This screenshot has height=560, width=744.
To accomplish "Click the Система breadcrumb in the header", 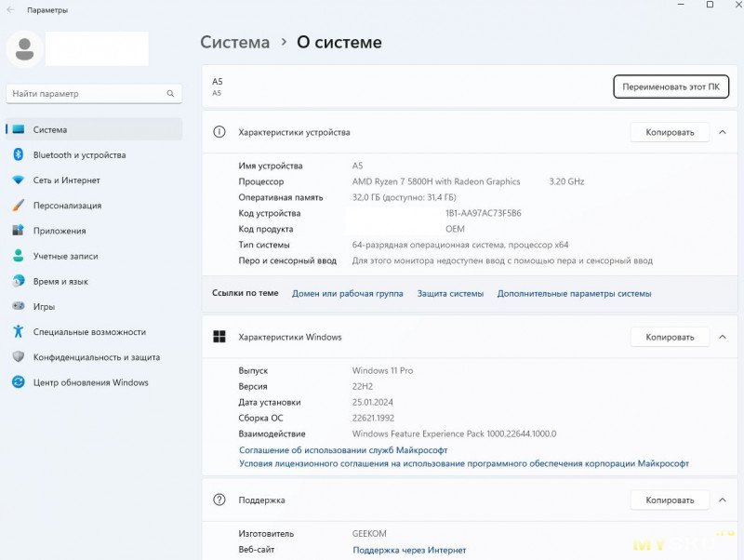I will pos(235,42).
